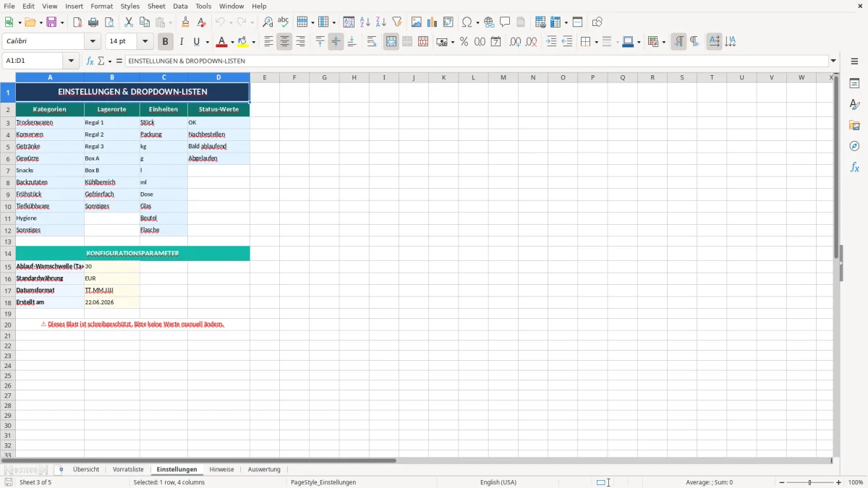Toggle Wrap Text
Image resolution: width=868 pixels, height=488 pixels.
372,42
